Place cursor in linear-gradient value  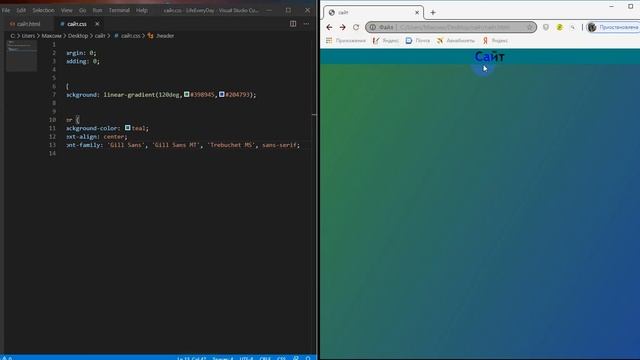click(180, 95)
